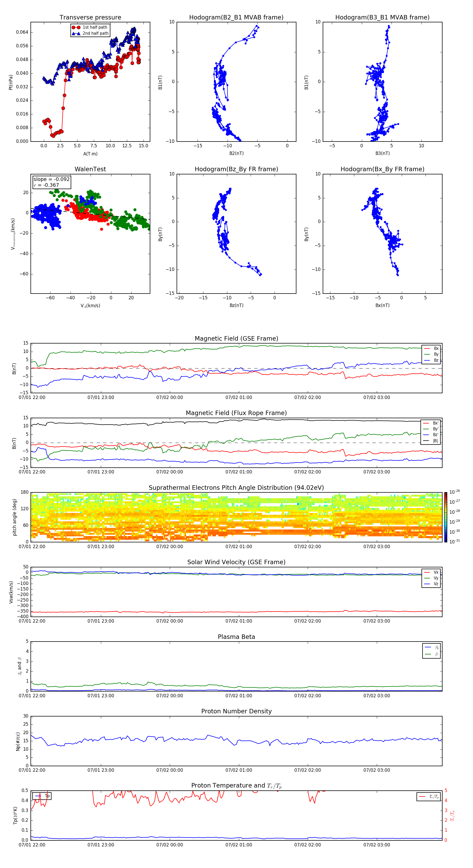Image resolution: width=473 pixels, height=868 pixels.
Task: Click the pitch angle color scale bar
Action: tap(445, 517)
